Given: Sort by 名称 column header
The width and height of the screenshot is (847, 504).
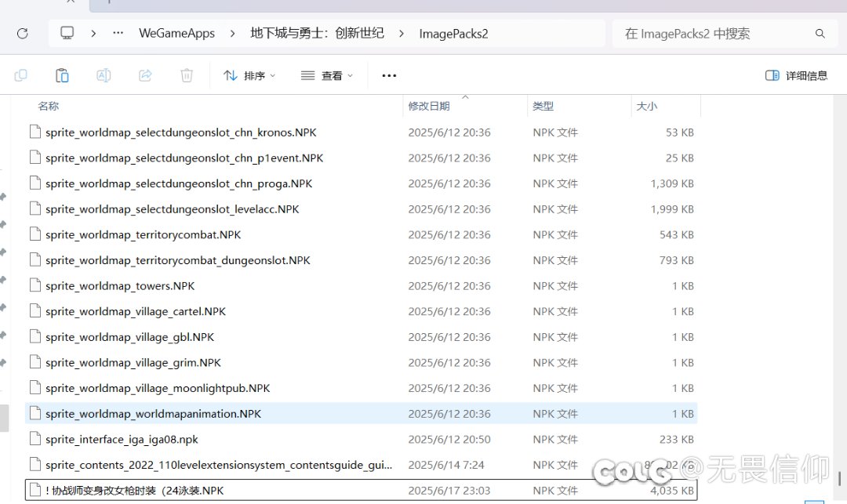Looking at the screenshot, I should (48, 106).
